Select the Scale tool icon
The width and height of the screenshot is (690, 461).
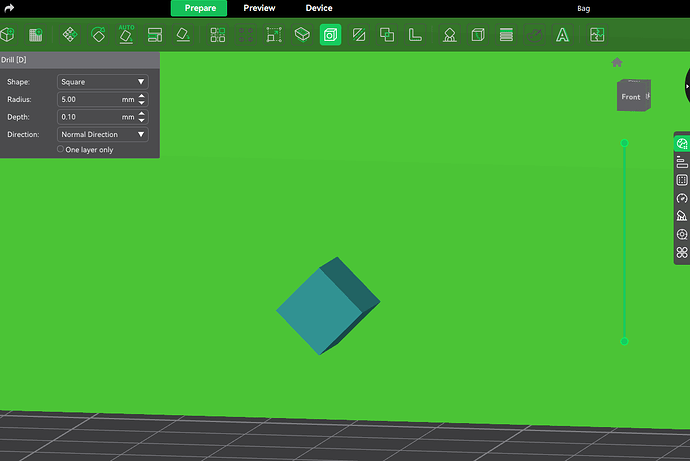click(x=274, y=35)
